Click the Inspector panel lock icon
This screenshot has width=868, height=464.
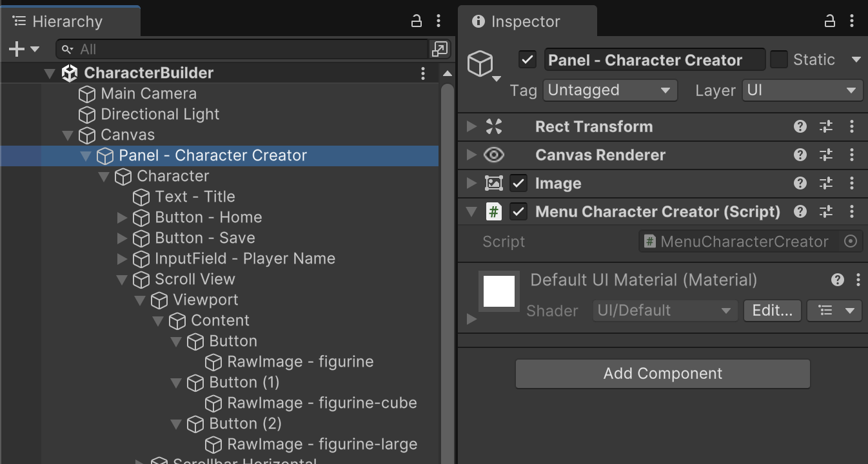pyautogui.click(x=830, y=21)
